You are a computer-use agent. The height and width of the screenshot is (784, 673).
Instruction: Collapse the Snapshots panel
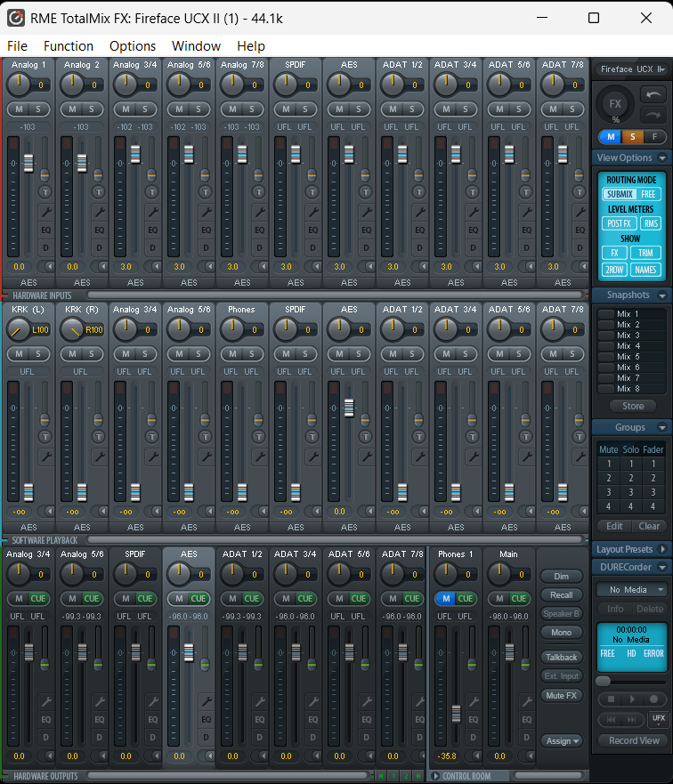[x=662, y=295]
